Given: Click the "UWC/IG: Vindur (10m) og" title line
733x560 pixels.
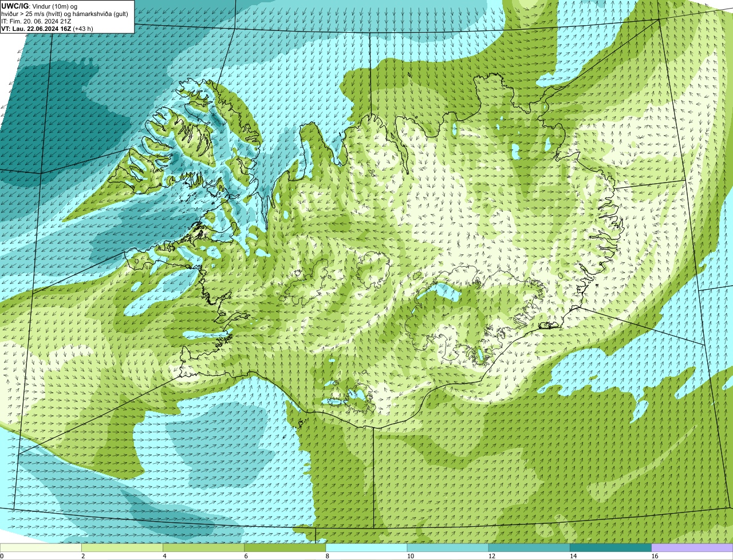Looking at the screenshot, I should [40, 6].
